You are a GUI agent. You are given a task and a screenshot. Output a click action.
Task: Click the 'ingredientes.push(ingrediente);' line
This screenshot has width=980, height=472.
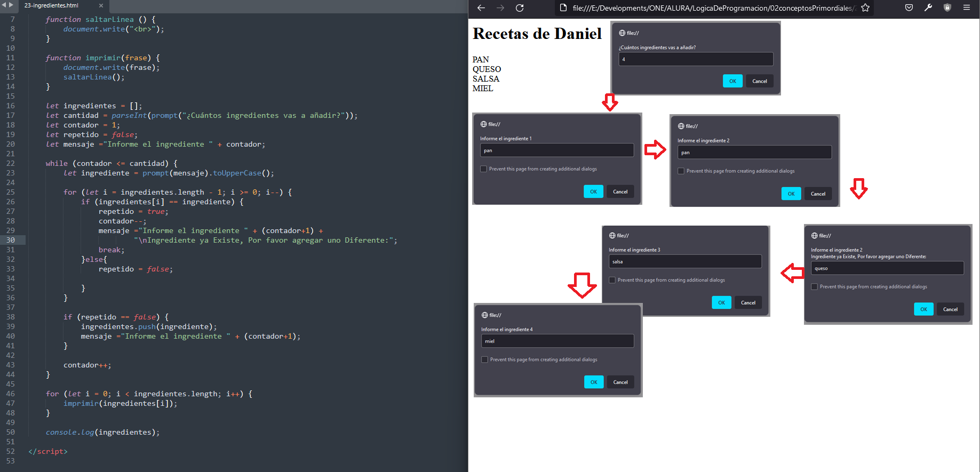click(149, 326)
